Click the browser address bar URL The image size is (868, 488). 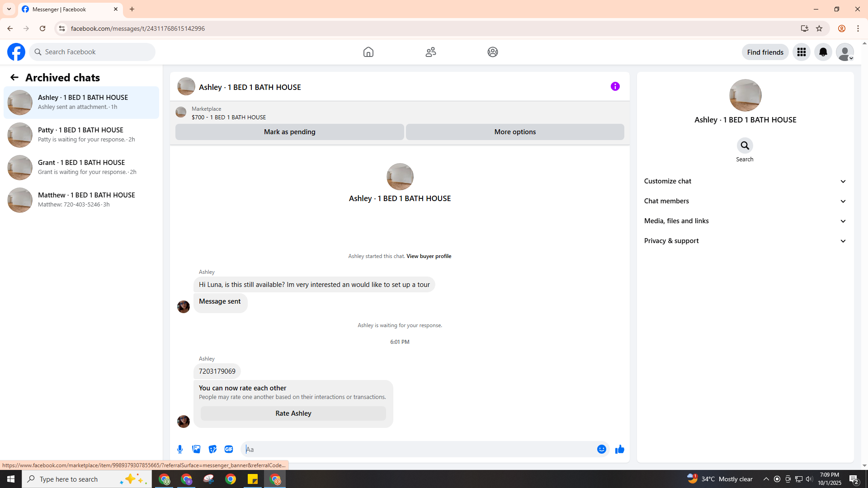point(138,28)
